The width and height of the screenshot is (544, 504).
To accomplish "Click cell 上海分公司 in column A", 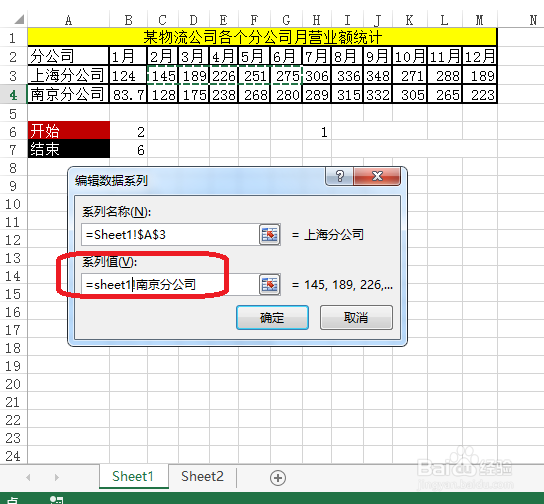I will point(68,75).
